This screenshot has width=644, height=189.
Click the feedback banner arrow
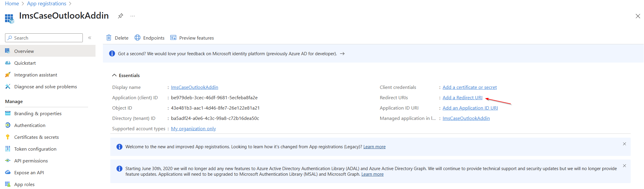[x=342, y=53]
